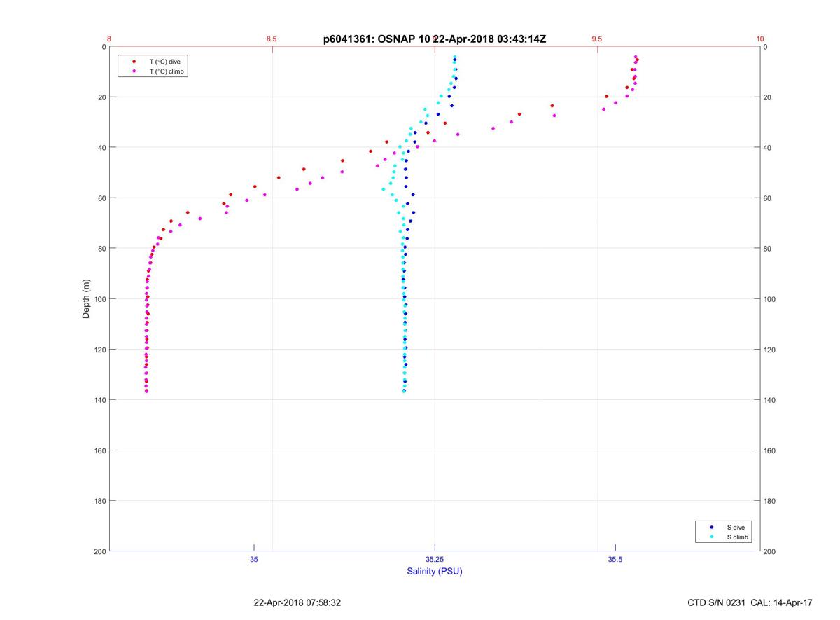Click the 'T (°C) dive' legend label

(164, 62)
